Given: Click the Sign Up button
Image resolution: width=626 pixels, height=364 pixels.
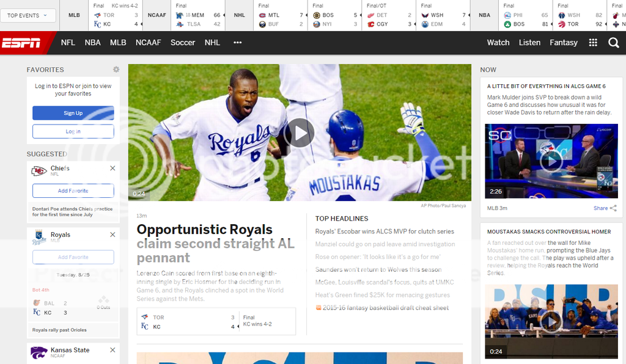Looking at the screenshot, I should point(73,113).
